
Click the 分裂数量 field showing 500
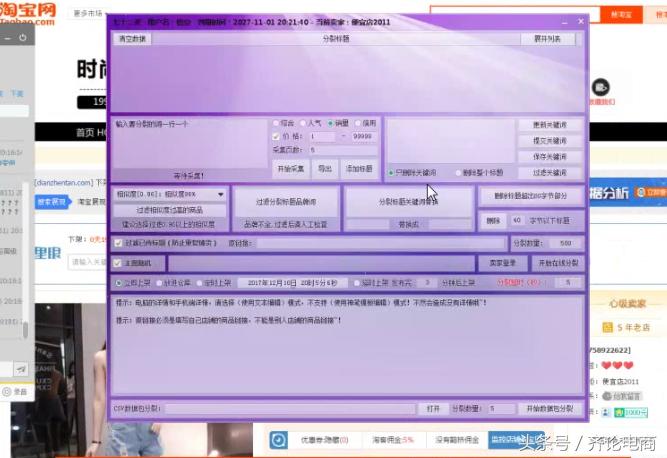(565, 243)
